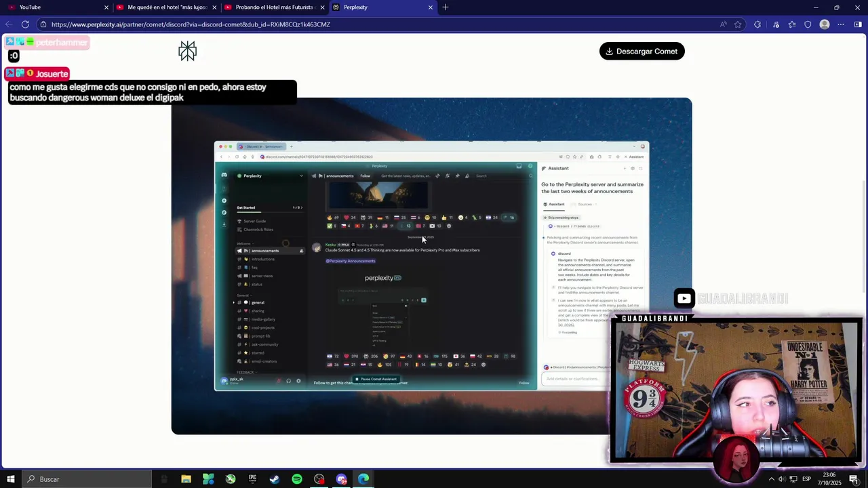Open the browser profile avatar

825,24
